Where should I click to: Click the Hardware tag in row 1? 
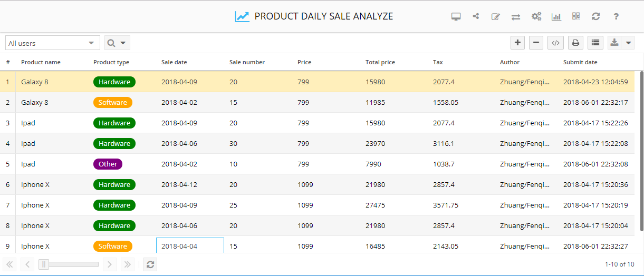pos(114,82)
